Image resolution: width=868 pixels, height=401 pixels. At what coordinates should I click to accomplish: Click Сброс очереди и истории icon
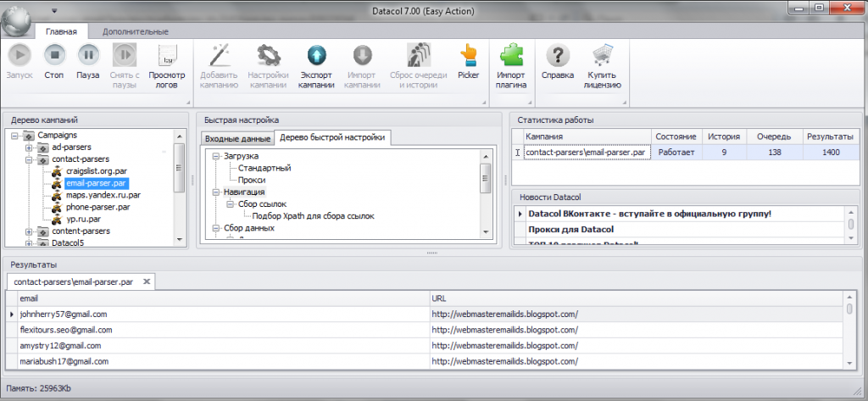click(x=419, y=55)
